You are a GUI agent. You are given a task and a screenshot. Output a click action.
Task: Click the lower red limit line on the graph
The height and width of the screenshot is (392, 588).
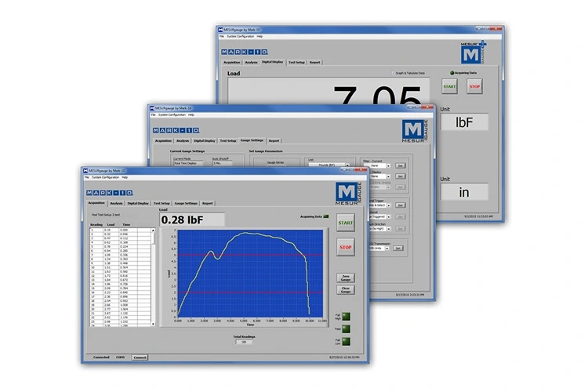click(x=250, y=292)
